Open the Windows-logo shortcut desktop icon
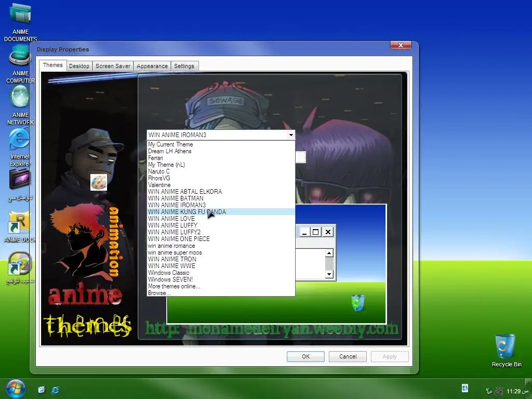532x399 pixels. (20, 263)
